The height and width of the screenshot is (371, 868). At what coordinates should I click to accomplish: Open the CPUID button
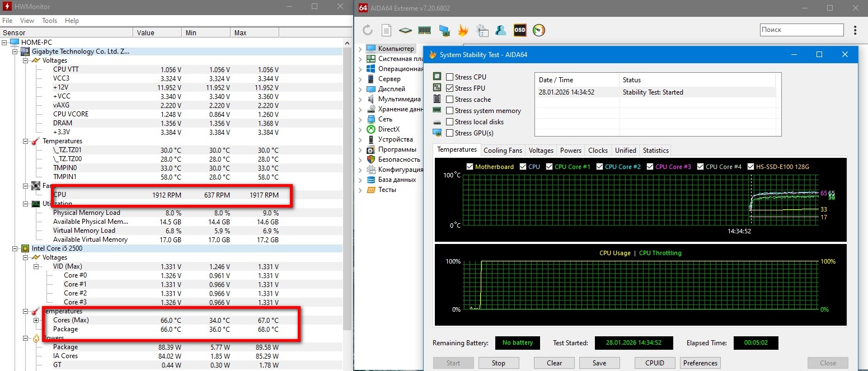(x=655, y=363)
